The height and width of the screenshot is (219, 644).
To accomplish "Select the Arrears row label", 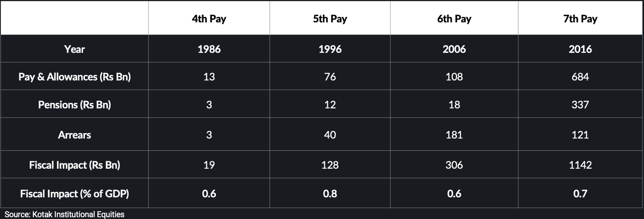I will 74,135.
